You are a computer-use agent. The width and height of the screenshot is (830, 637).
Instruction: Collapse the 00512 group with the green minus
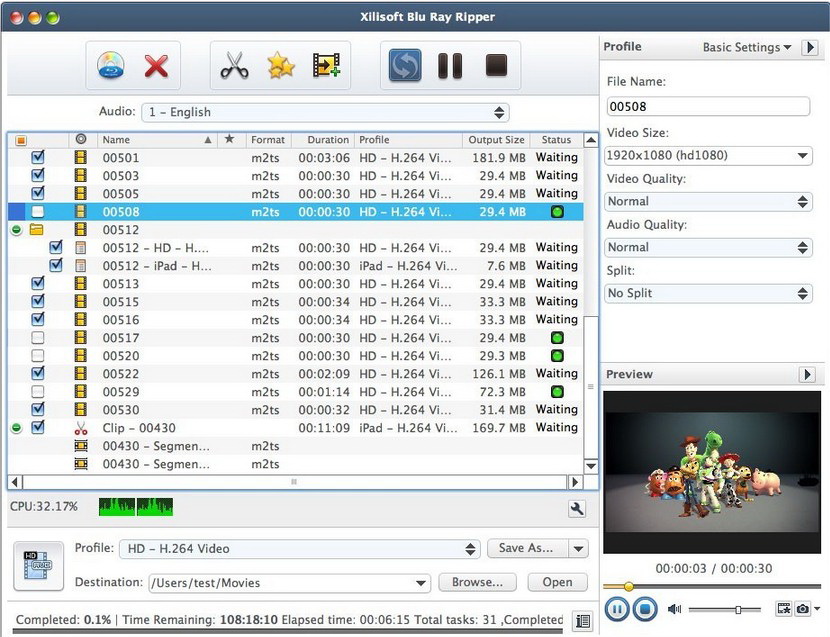pyautogui.click(x=16, y=230)
